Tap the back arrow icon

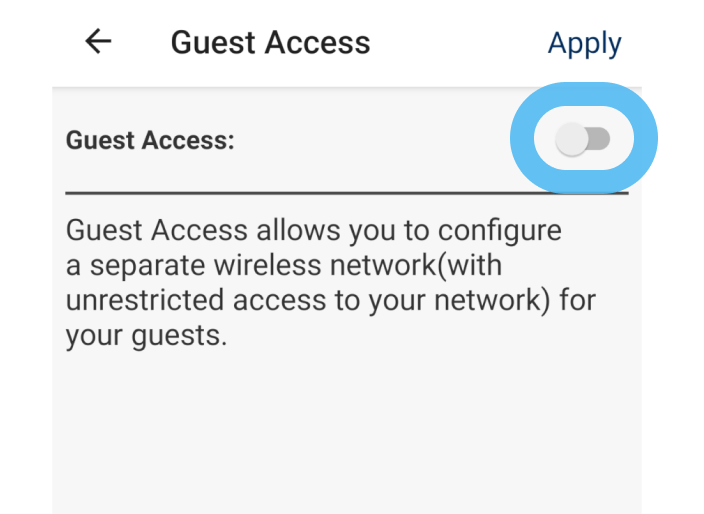click(x=98, y=42)
